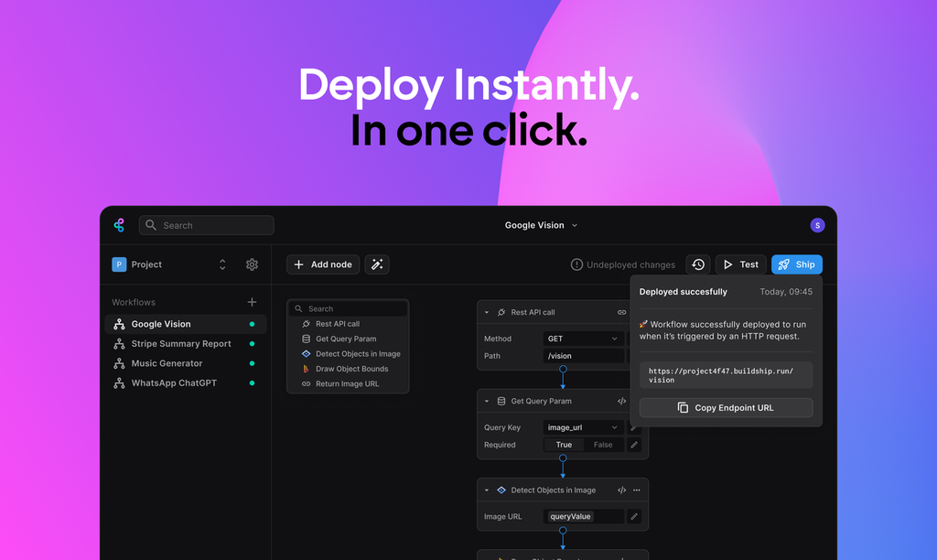The image size is (937, 560).
Task: Click connector circle below Rest API node
Action: (563, 370)
